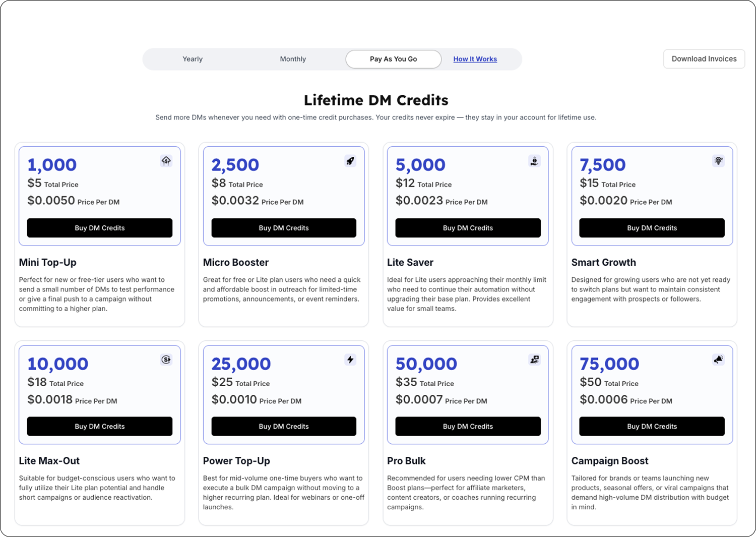Click the $8 Total Price text

(237, 184)
